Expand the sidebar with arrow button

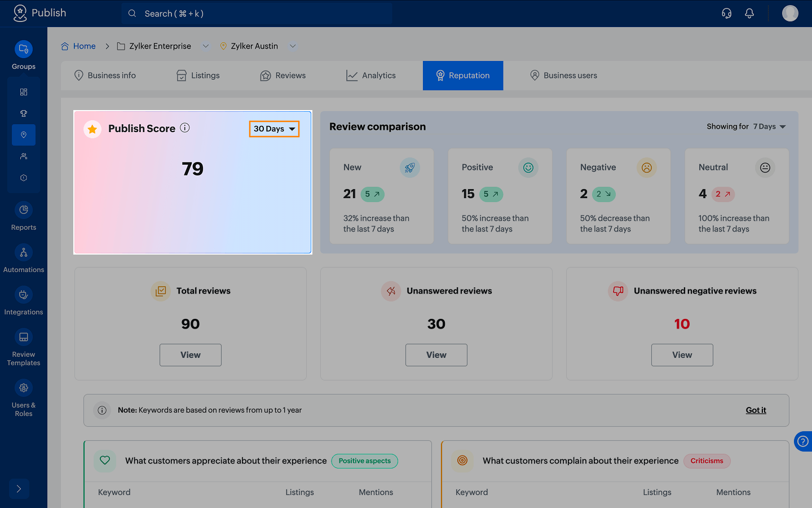pos(19,489)
